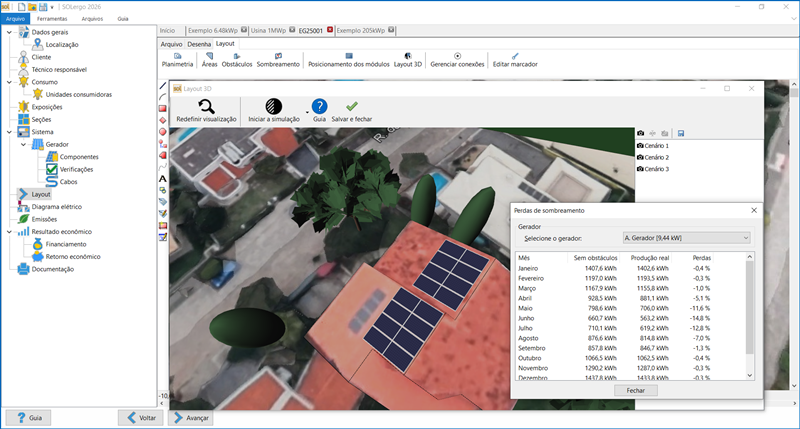The image size is (800, 429).
Task: Start the shading simulation (Iniciar a simulação)
Action: pos(273,106)
